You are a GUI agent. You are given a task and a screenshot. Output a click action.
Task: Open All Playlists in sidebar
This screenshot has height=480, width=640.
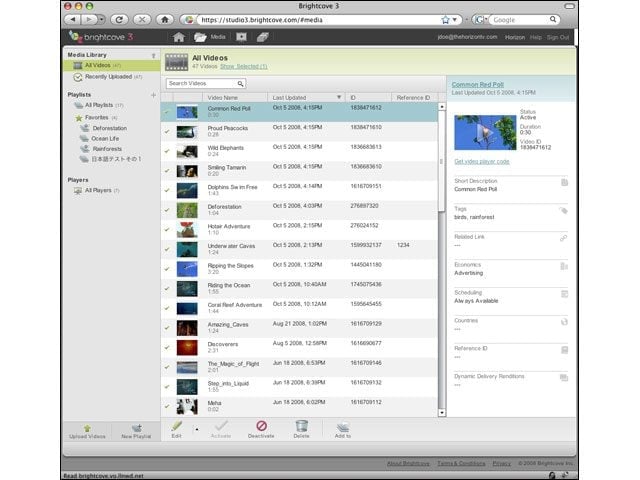[x=99, y=105]
